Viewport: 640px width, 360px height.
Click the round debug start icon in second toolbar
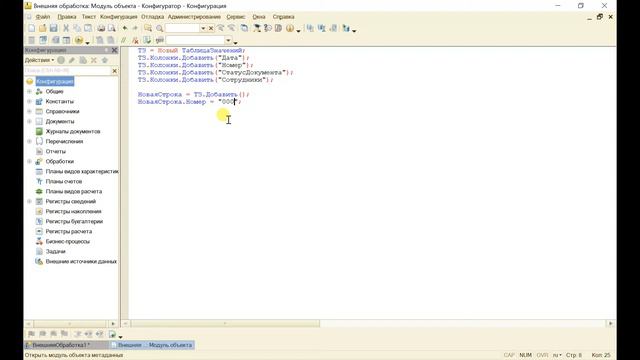pos(79,40)
